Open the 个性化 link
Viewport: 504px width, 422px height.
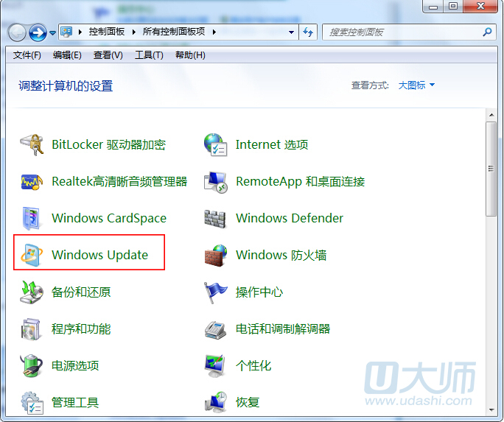point(253,366)
